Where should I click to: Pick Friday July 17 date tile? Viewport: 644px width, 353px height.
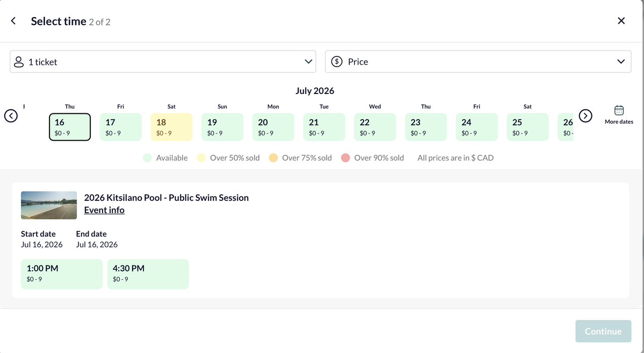tap(121, 127)
